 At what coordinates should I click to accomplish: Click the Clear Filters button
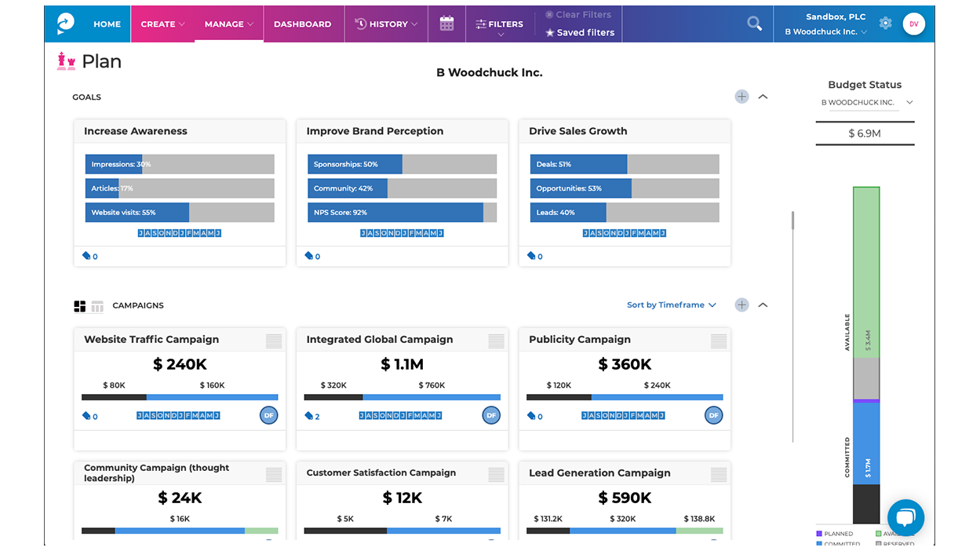(579, 14)
